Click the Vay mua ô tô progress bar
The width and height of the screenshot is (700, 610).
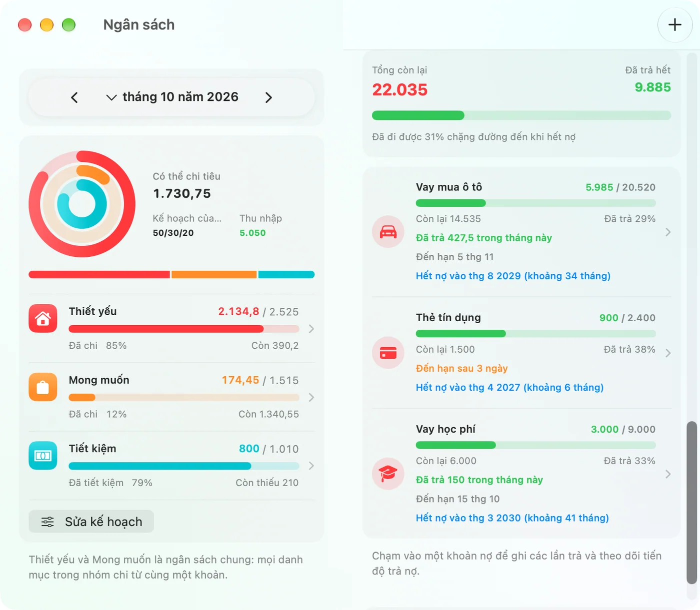point(535,203)
